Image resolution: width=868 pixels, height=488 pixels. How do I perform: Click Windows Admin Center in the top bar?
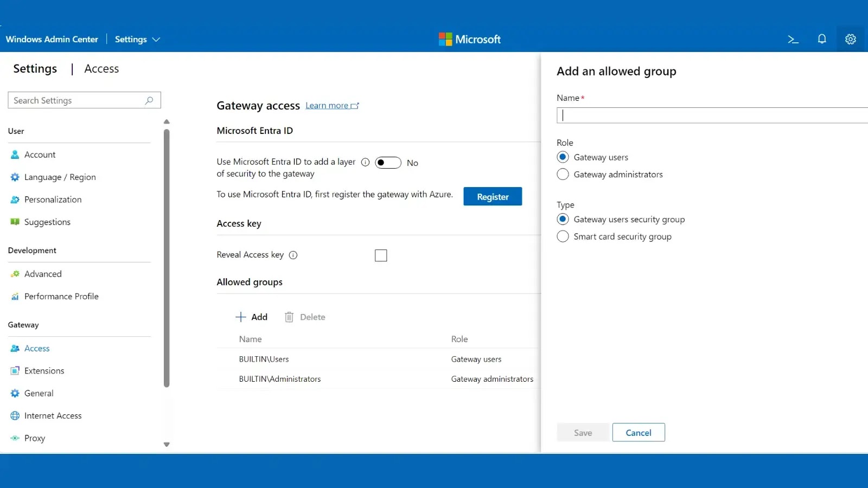(52, 39)
